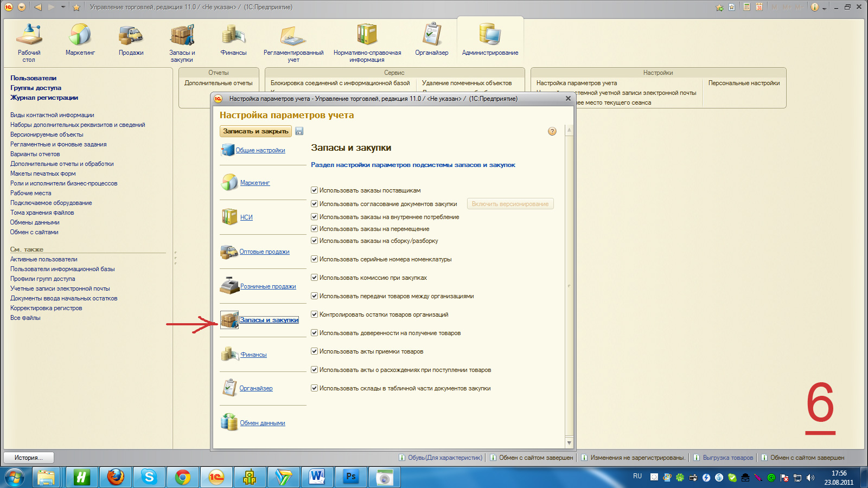Toggle Контролировать остатки товаров организаций checkbox
This screenshot has width=868, height=488.
(314, 314)
